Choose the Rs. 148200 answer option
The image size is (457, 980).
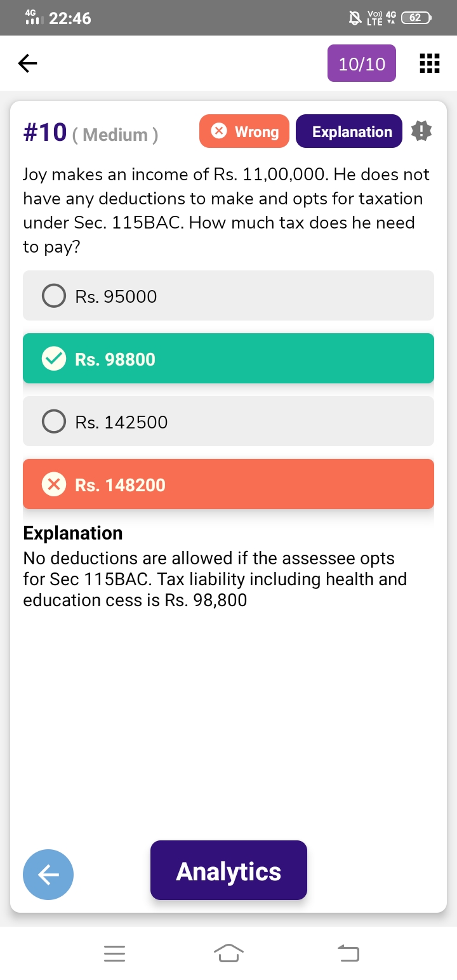[x=228, y=484]
